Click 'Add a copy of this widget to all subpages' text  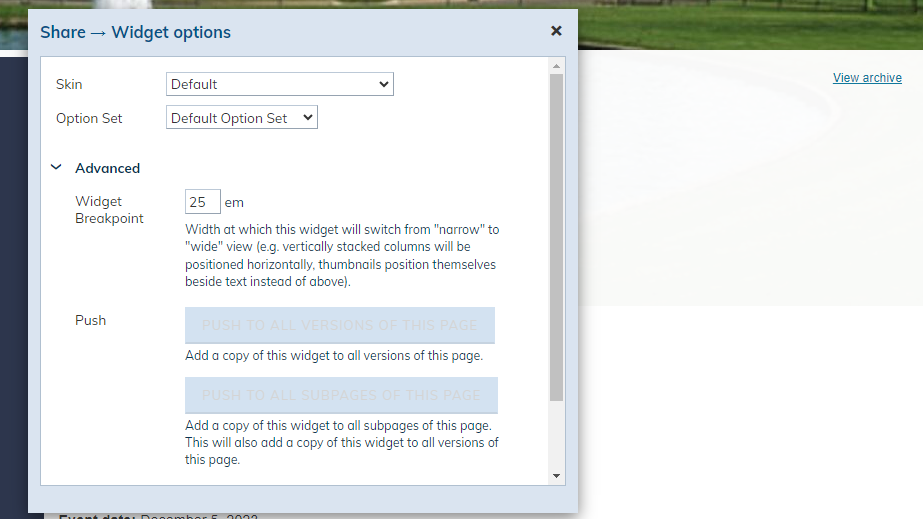(x=341, y=443)
